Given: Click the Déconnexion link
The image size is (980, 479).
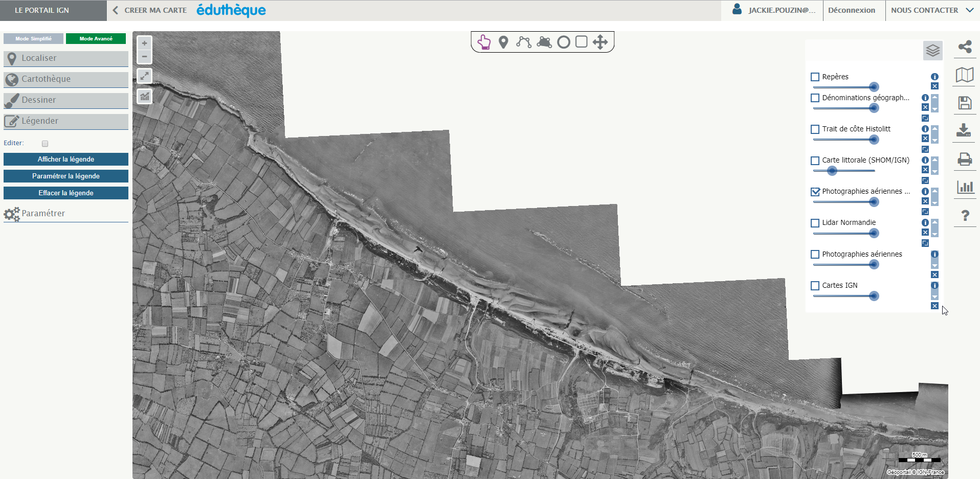Looking at the screenshot, I should (851, 10).
